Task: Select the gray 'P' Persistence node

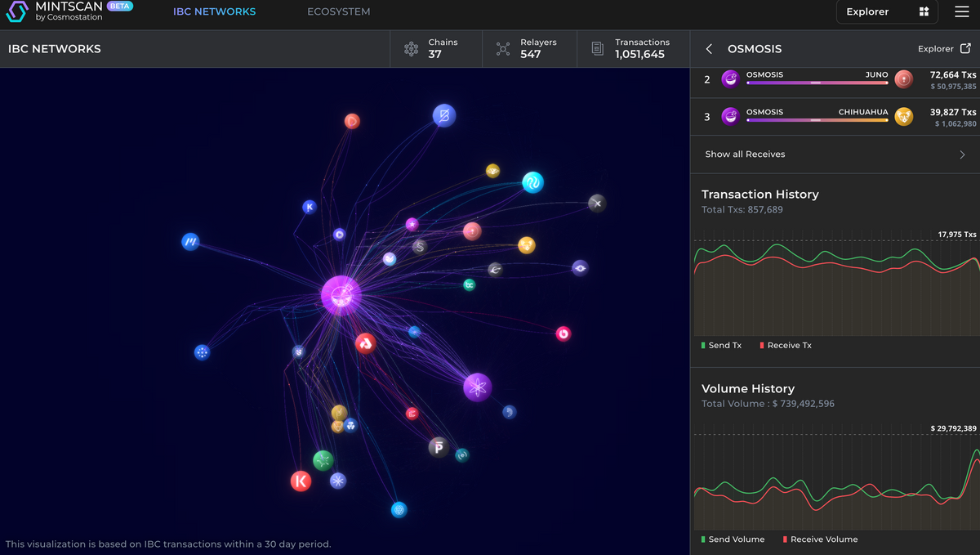Action: click(x=439, y=447)
